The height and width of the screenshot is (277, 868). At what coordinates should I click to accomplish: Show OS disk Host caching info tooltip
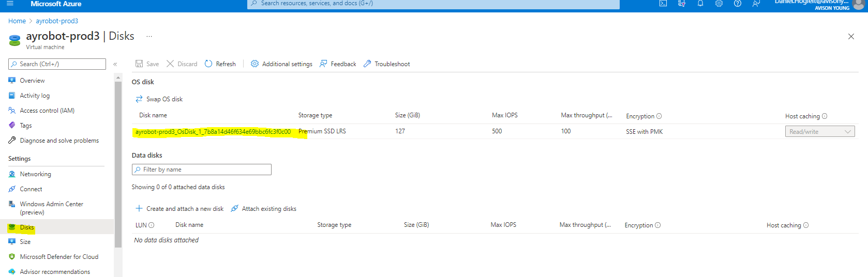coord(825,116)
